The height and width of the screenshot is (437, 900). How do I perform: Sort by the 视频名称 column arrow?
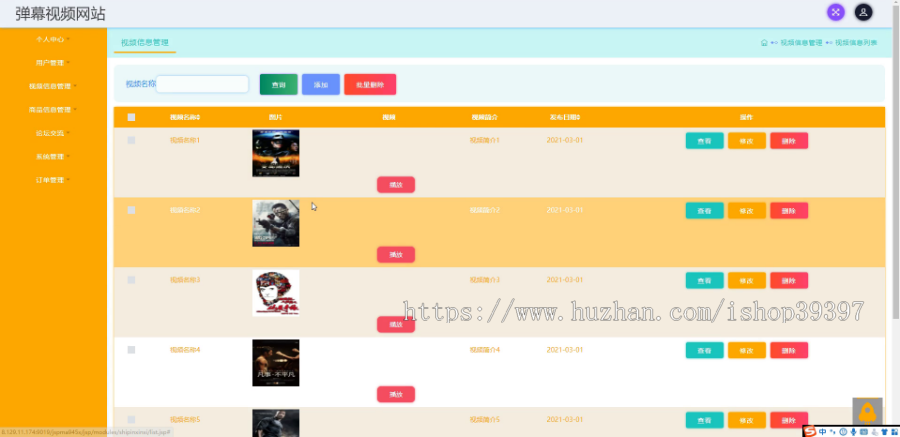pyautogui.click(x=199, y=117)
